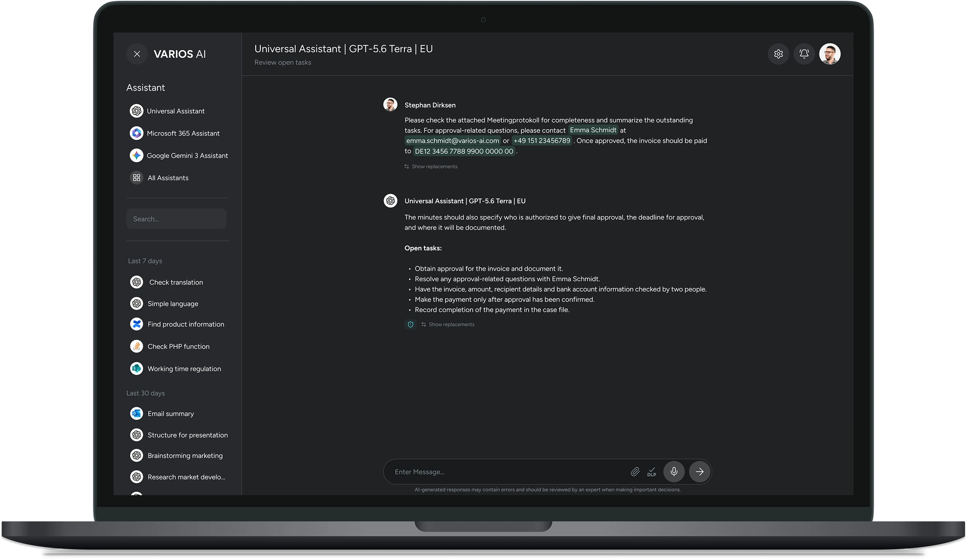Open the notifications bell
Screen dimensions: 967x560
pyautogui.click(x=804, y=54)
